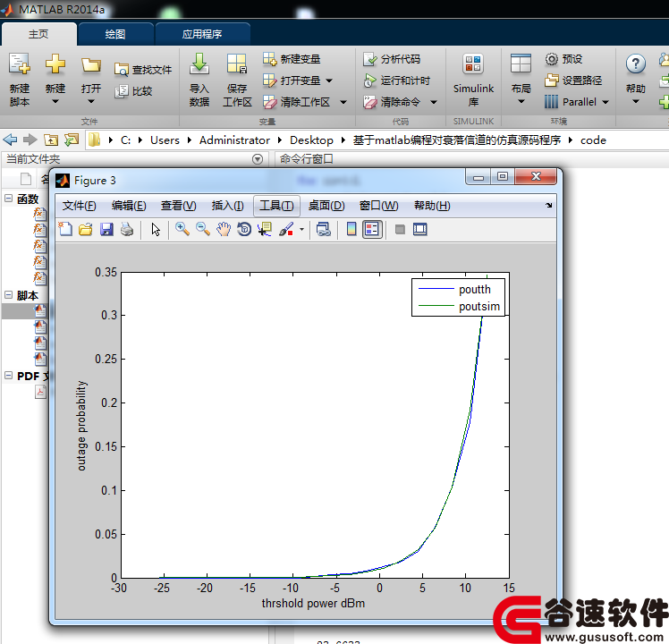Open 工具(T) menu in Figure 3
The height and width of the screenshot is (644, 669).
point(276,206)
